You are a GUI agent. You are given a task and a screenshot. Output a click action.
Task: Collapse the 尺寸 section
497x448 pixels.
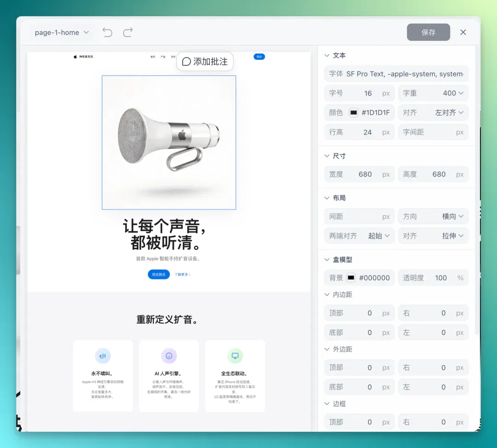327,156
